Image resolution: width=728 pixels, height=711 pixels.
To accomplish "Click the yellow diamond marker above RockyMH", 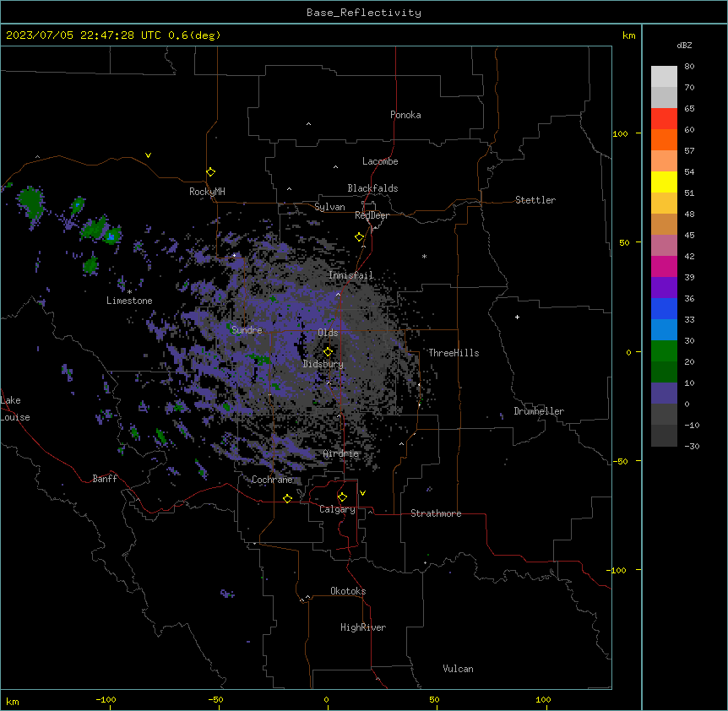I will tap(210, 172).
